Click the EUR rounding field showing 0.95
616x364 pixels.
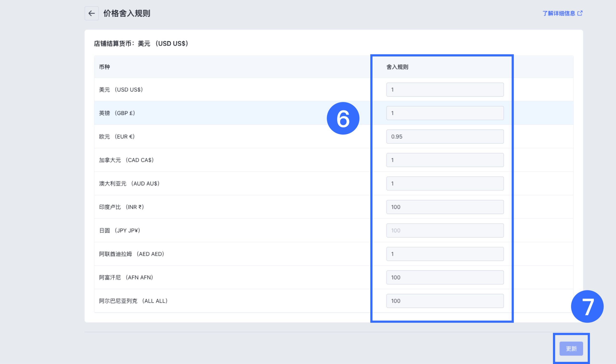tap(445, 137)
